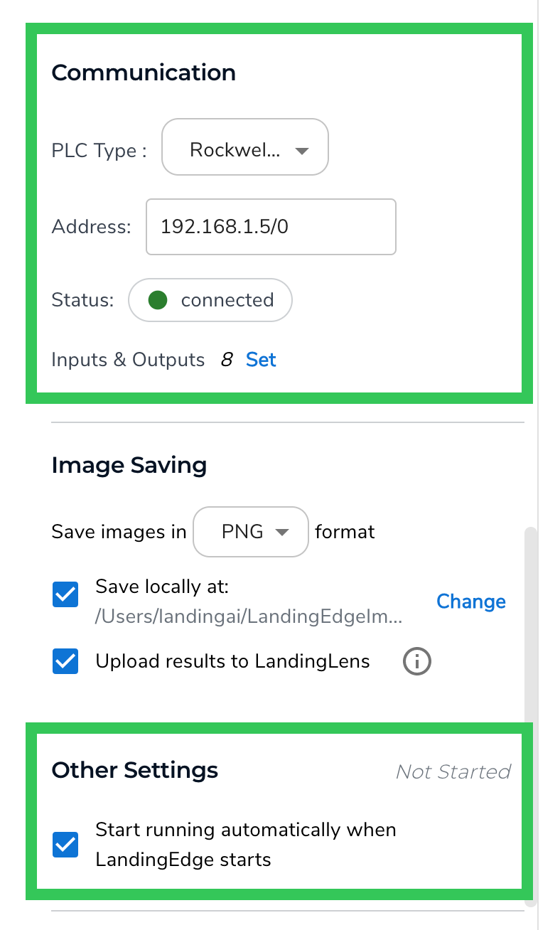Select the Communication section header
Viewport: 560px width, 930px height.
[144, 73]
